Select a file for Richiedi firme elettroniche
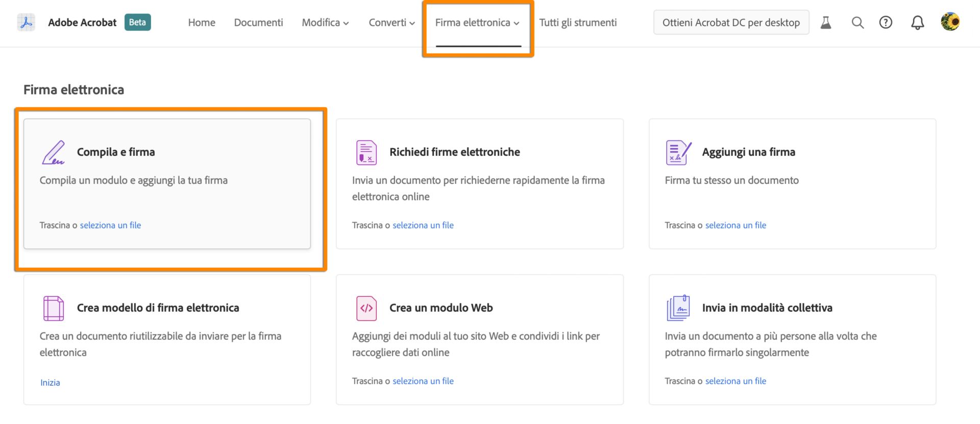 click(423, 225)
